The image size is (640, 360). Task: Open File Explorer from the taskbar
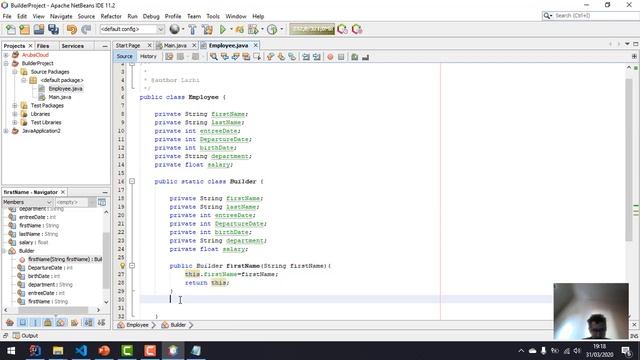(x=58, y=351)
